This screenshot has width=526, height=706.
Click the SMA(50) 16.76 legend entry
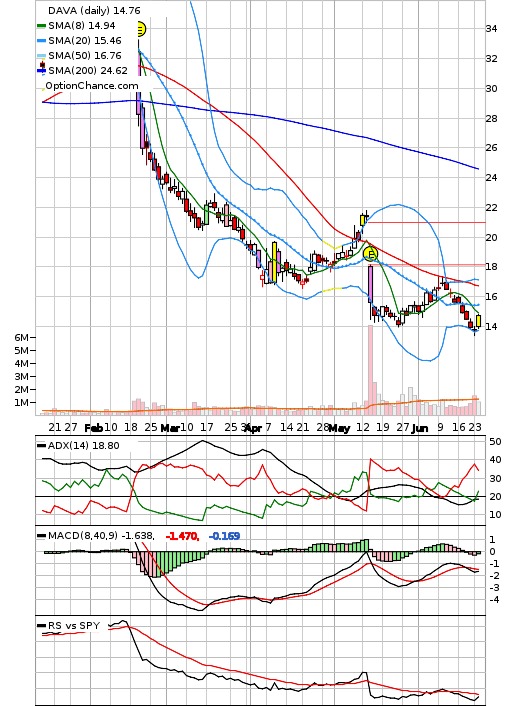[85, 55]
